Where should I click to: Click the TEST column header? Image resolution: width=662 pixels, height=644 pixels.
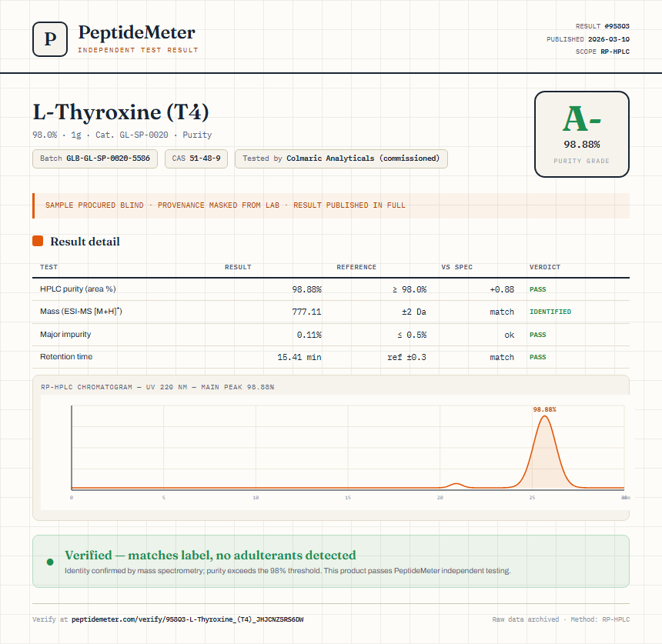[49, 267]
